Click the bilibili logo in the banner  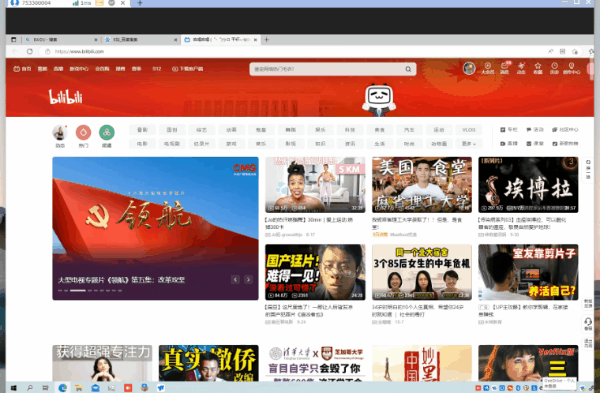(x=65, y=97)
